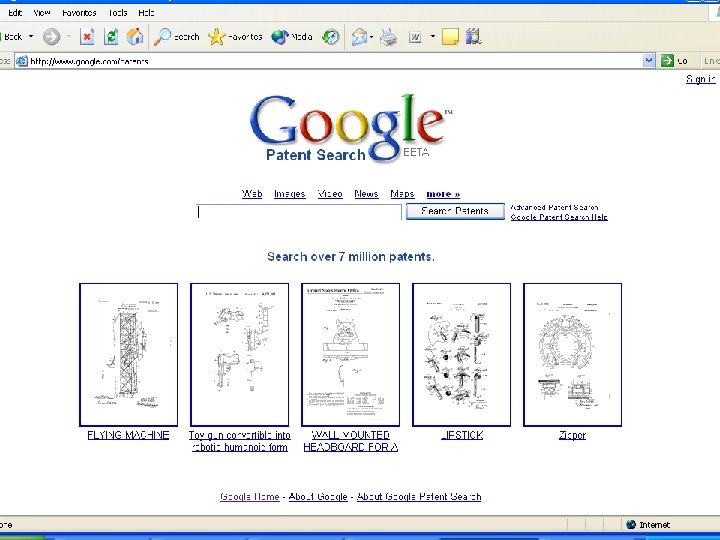Open the Toy gun patent thumbnail
Screen dimensions: 720x540
pyautogui.click(x=240, y=354)
